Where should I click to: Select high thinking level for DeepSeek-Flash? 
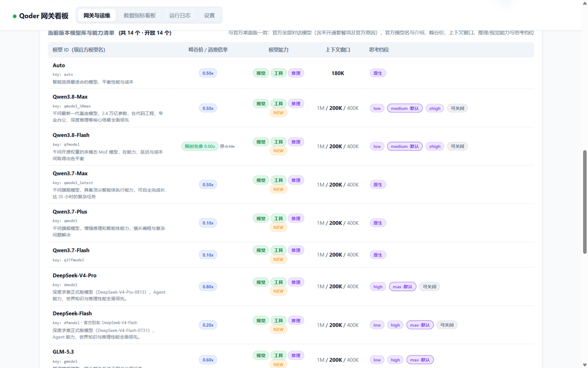point(395,325)
